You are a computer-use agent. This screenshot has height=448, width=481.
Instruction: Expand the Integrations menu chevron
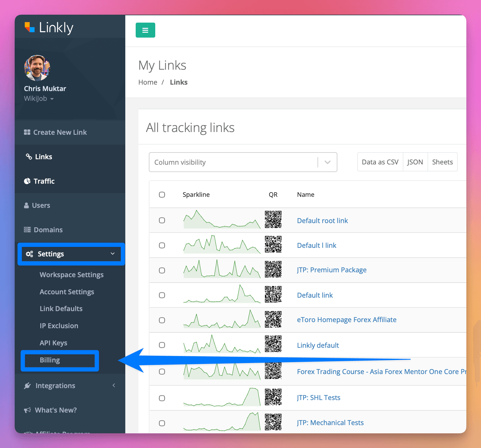(x=114, y=385)
